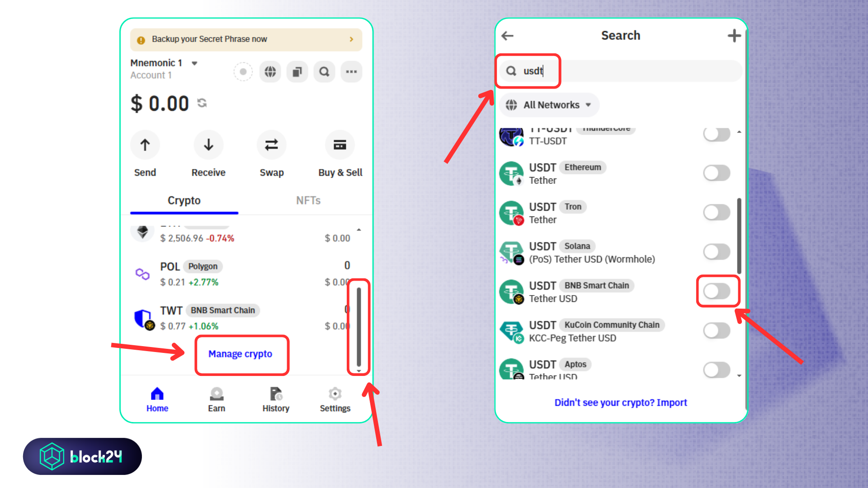Image resolution: width=868 pixels, height=488 pixels.
Task: Click the USDT BNB Smart Chain logo
Action: (x=511, y=291)
